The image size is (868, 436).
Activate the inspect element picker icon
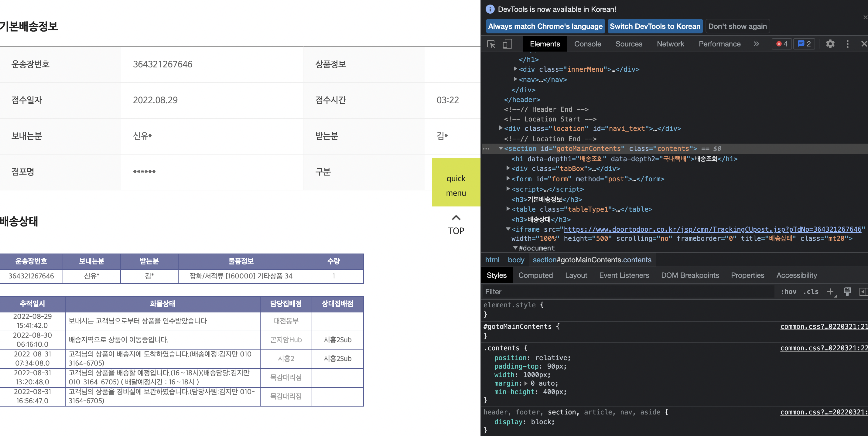click(491, 44)
